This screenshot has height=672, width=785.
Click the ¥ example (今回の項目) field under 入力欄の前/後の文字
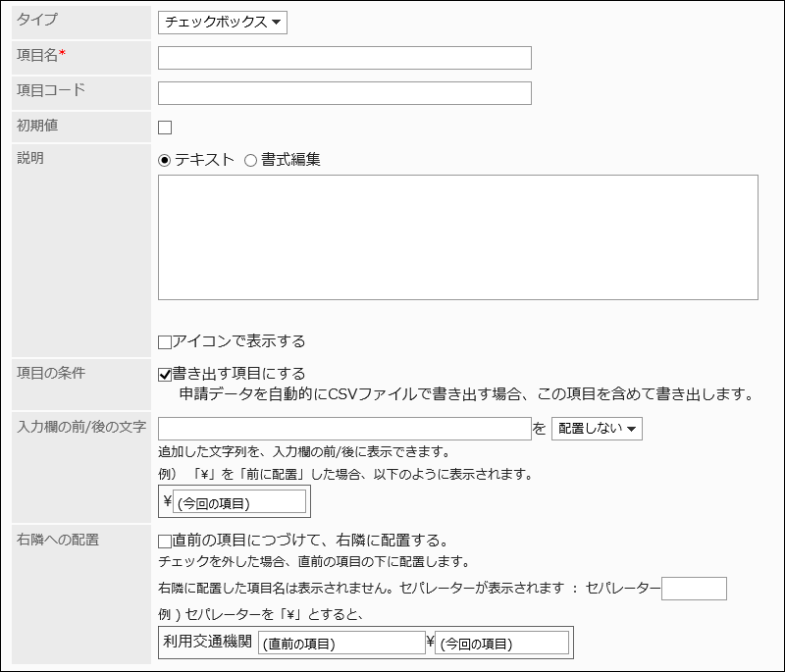tap(239, 502)
